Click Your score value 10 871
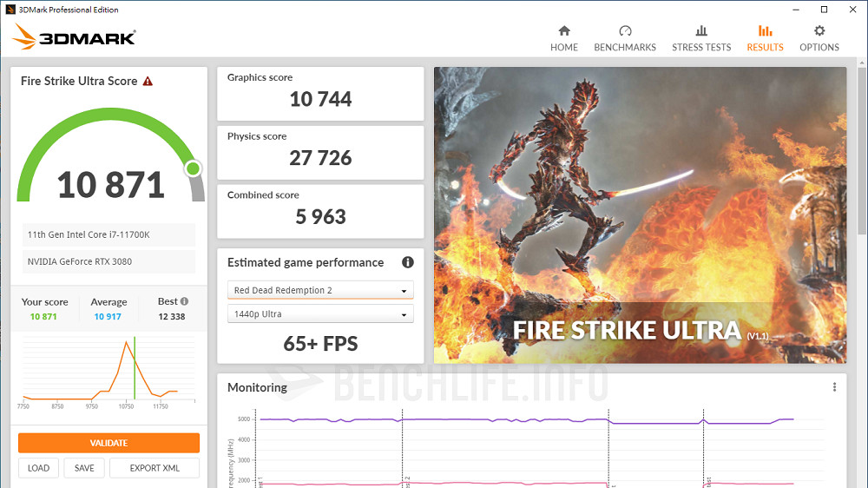The width and height of the screenshot is (868, 488). tap(43, 317)
